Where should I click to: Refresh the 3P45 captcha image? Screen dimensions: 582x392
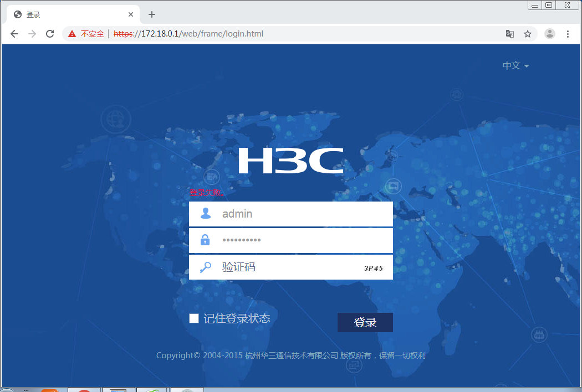[x=374, y=268]
